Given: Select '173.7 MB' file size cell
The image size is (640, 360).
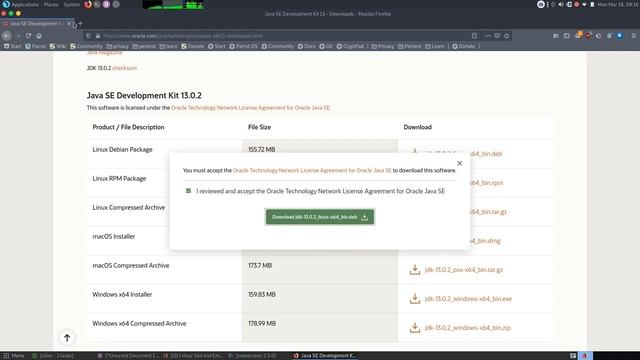Looking at the screenshot, I should tap(260, 265).
